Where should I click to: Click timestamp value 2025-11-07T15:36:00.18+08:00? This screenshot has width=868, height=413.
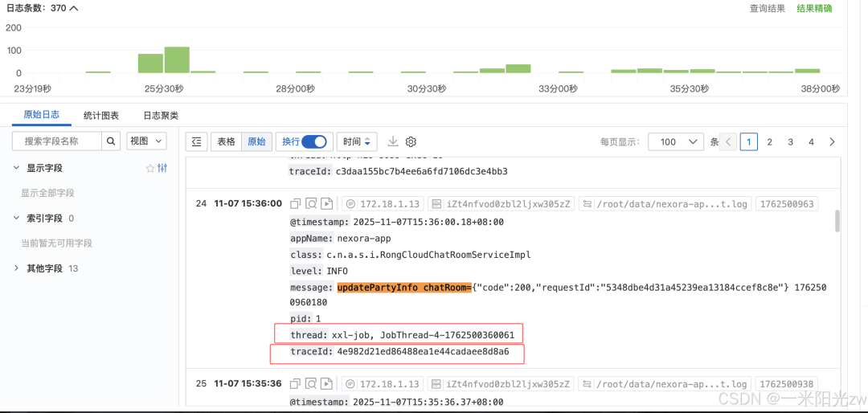click(428, 222)
